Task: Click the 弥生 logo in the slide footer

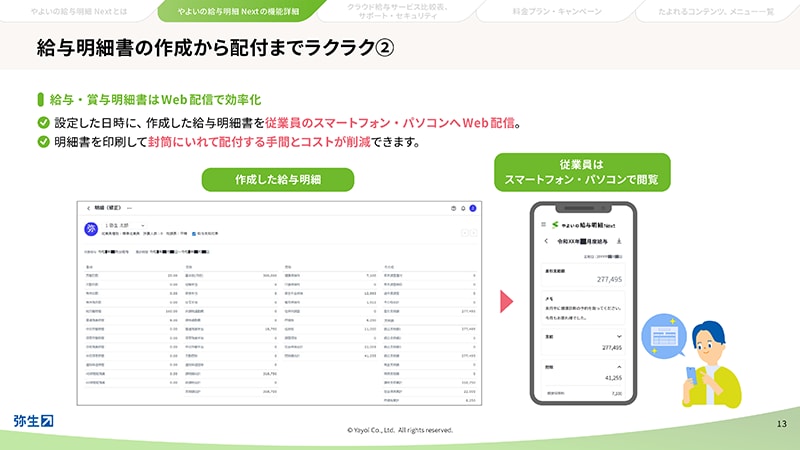Action: (x=33, y=421)
